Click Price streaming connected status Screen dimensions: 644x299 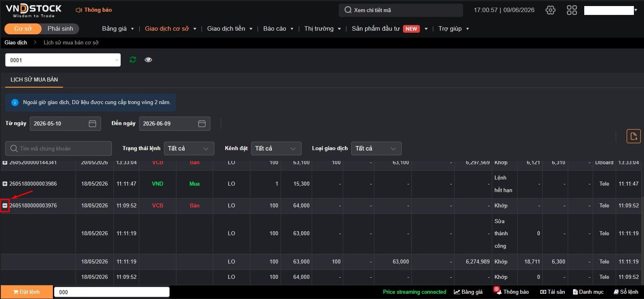click(415, 292)
